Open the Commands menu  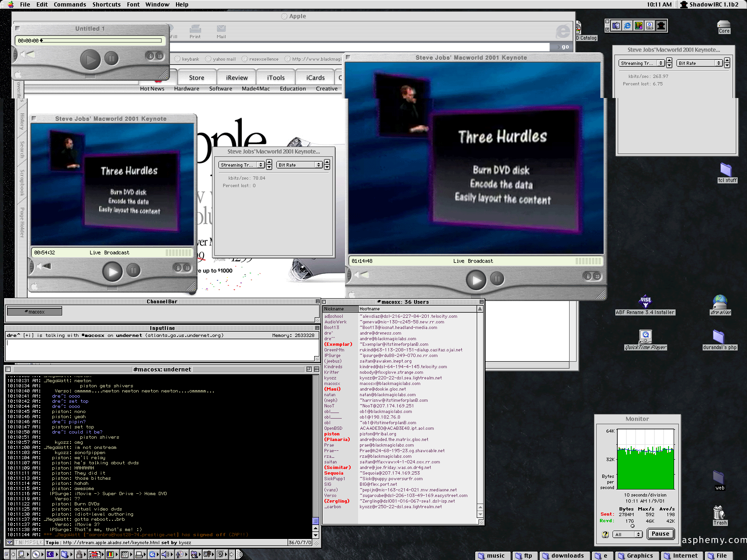[x=70, y=5]
